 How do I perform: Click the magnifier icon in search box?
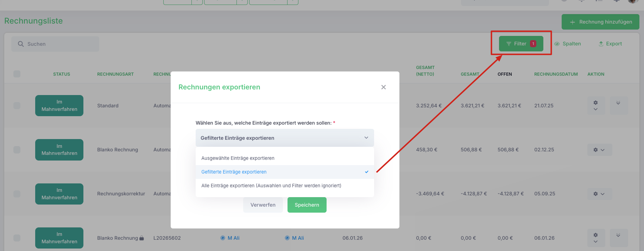click(x=21, y=44)
